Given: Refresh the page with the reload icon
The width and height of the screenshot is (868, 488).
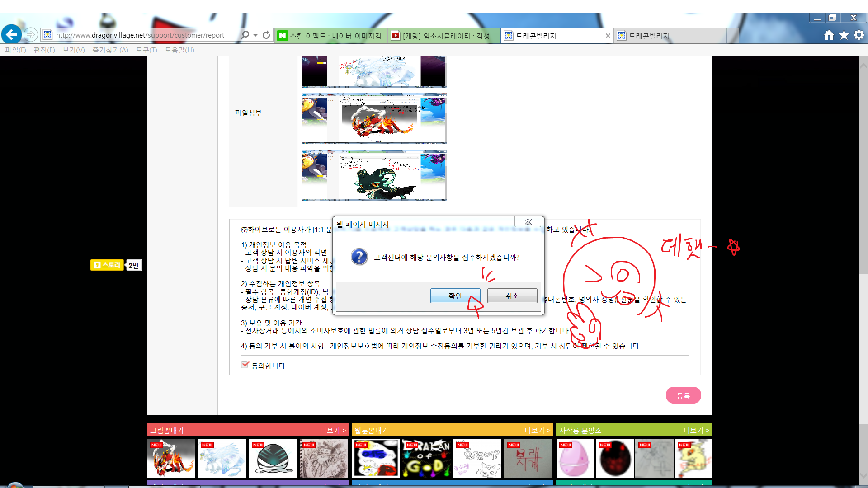Looking at the screenshot, I should [x=266, y=35].
